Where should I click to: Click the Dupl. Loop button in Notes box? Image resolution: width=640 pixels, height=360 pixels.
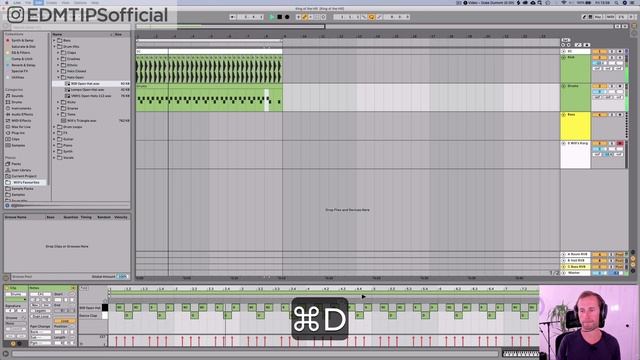[40, 316]
